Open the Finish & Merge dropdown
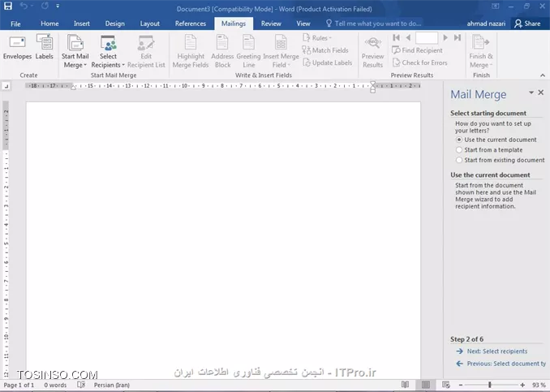Screen dimensions: 550x392 [481, 51]
